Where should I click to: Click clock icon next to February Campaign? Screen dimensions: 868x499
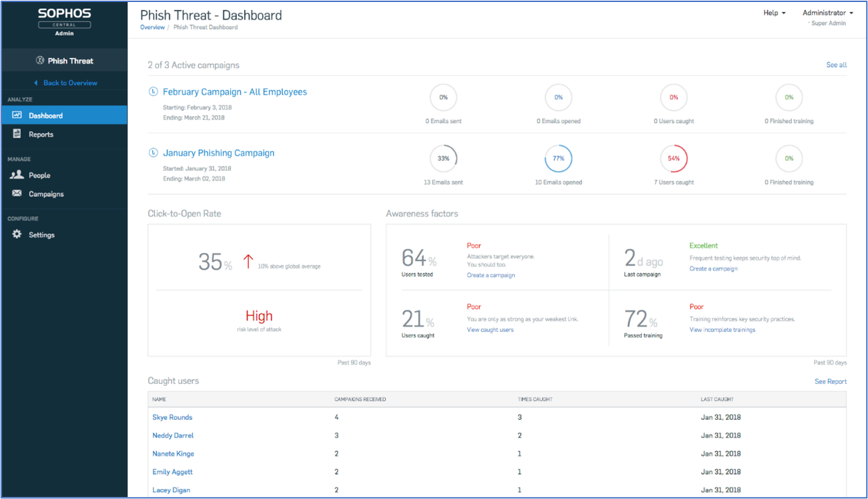(154, 92)
